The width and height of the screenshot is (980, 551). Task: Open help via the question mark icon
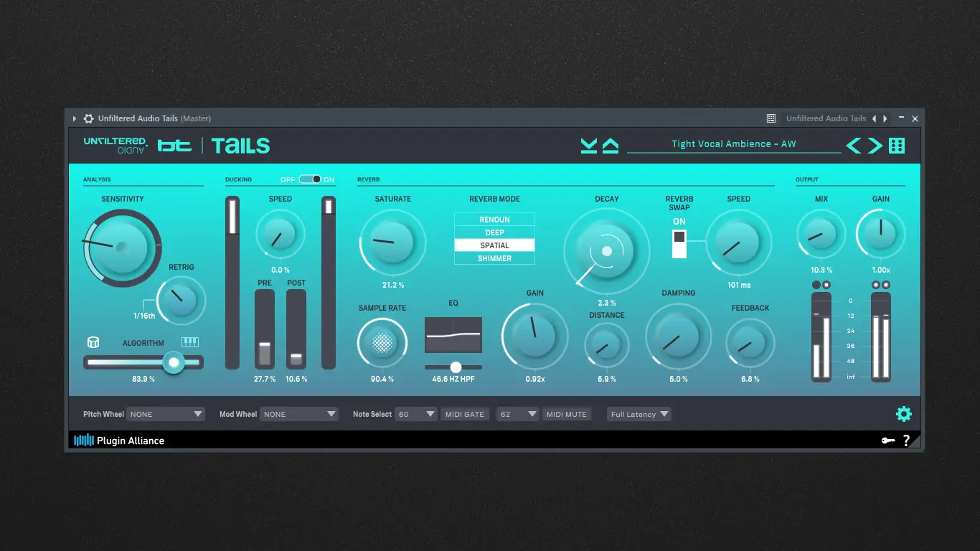(x=907, y=441)
